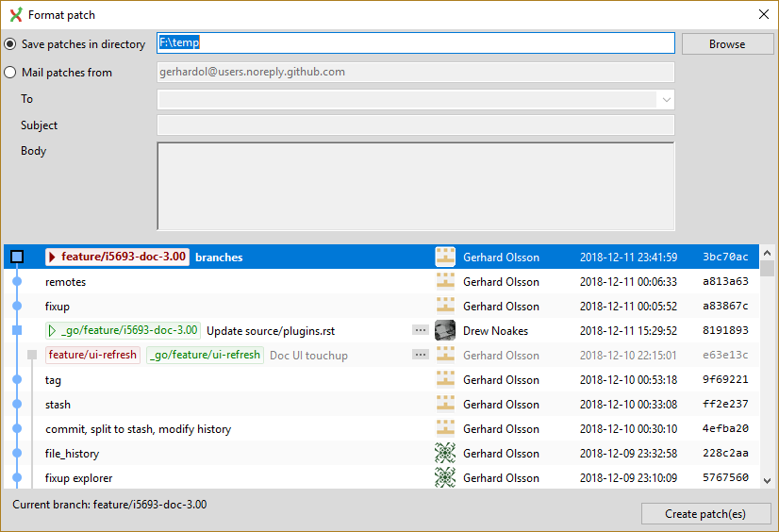The width and height of the screenshot is (779, 532).
Task: Click the green _go/feature/ui-refresh remote label
Action: pos(205,355)
